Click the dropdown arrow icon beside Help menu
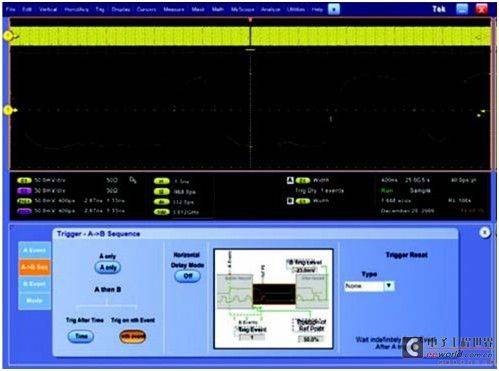The width and height of the screenshot is (499, 371). 334,9
